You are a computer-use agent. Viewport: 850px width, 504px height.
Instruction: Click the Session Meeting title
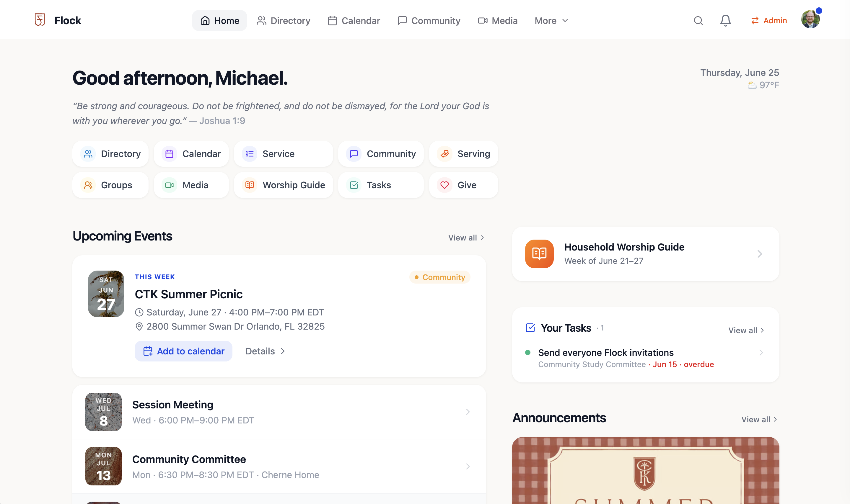coord(173,405)
